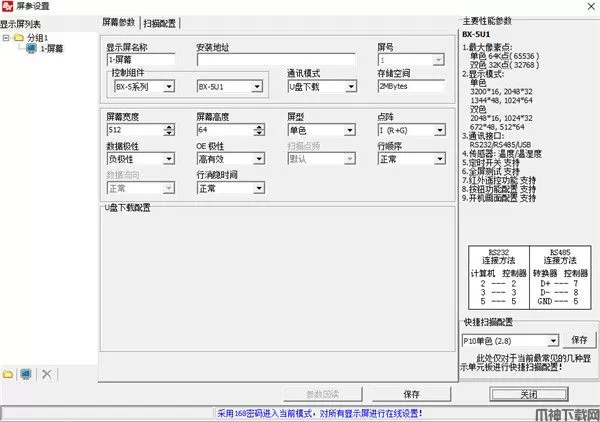This screenshot has height=422, width=600.
Task: Click the BX-5U1 heading text
Action: (476, 34)
